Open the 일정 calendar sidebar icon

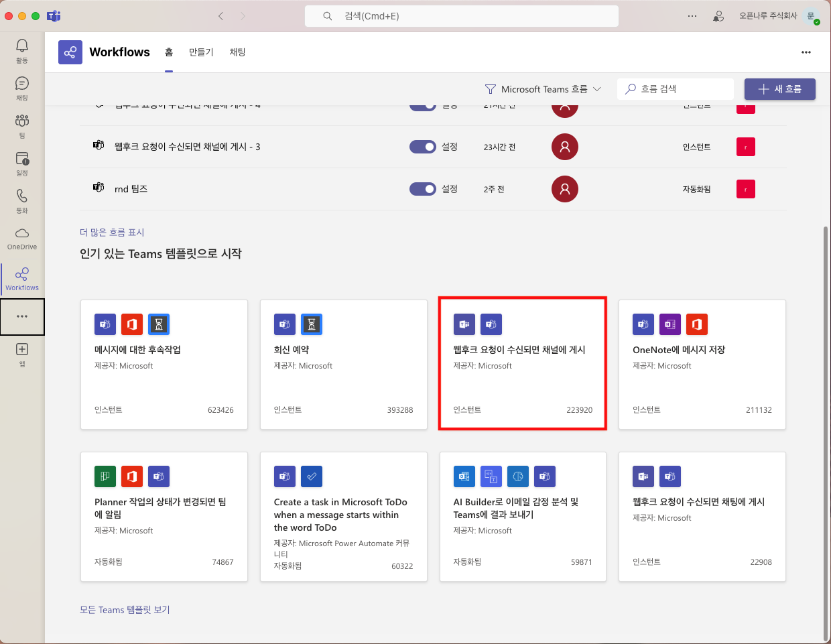[x=22, y=162]
